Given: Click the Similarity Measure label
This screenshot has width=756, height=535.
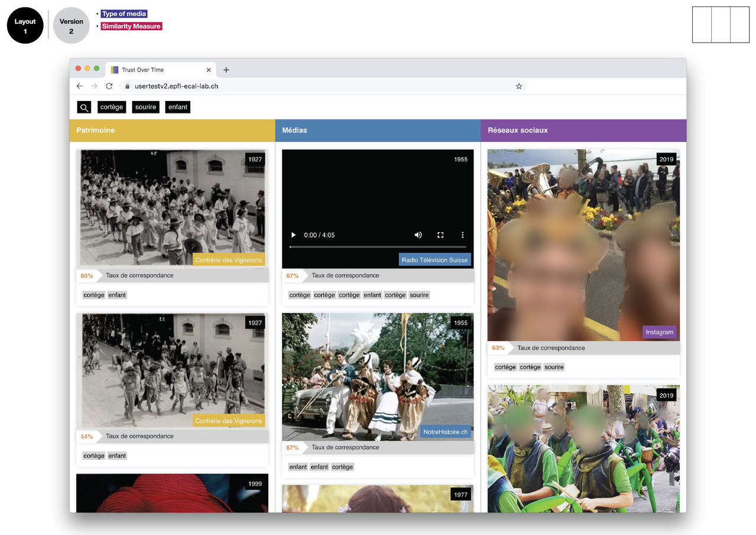Looking at the screenshot, I should pyautogui.click(x=131, y=26).
